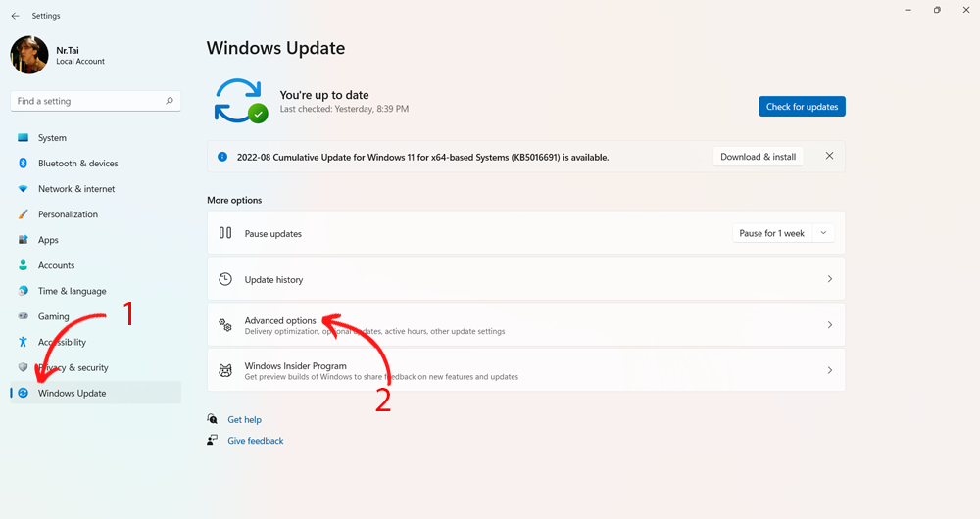This screenshot has height=519, width=980.
Task: Open System settings
Action: (96, 137)
